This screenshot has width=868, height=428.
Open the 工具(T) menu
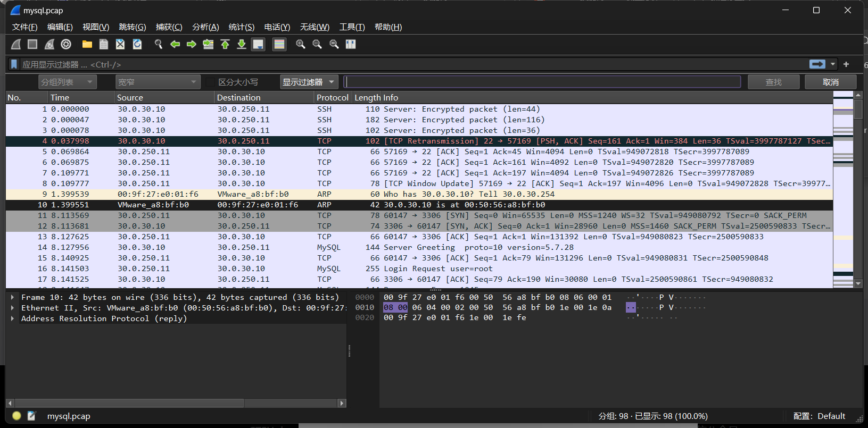(352, 27)
